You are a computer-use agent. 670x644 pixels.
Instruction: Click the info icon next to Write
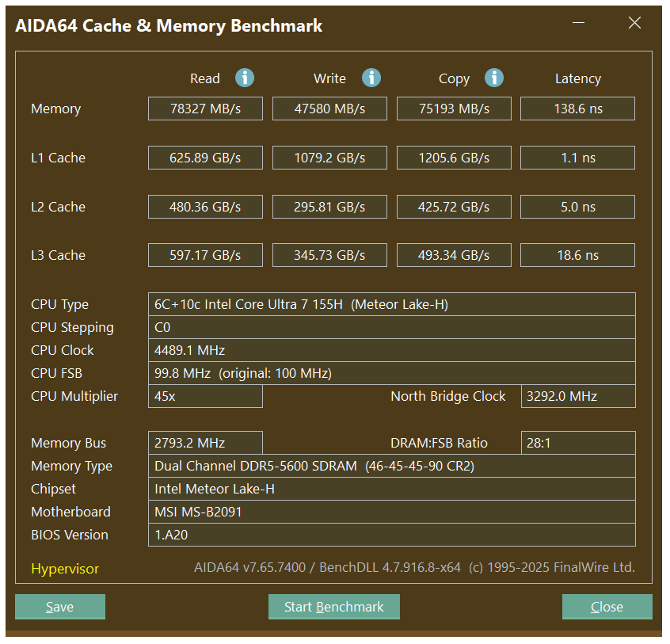tap(371, 78)
